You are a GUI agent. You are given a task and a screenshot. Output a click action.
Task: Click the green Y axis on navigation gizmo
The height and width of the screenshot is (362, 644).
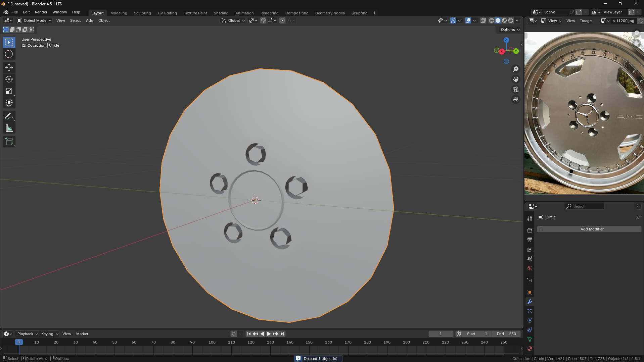click(516, 51)
